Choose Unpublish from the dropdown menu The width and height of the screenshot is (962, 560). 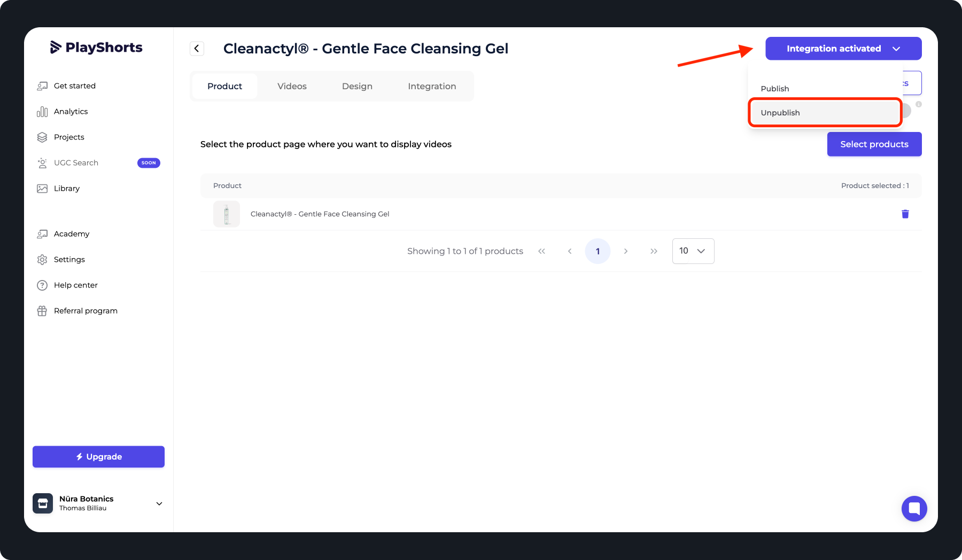point(825,113)
